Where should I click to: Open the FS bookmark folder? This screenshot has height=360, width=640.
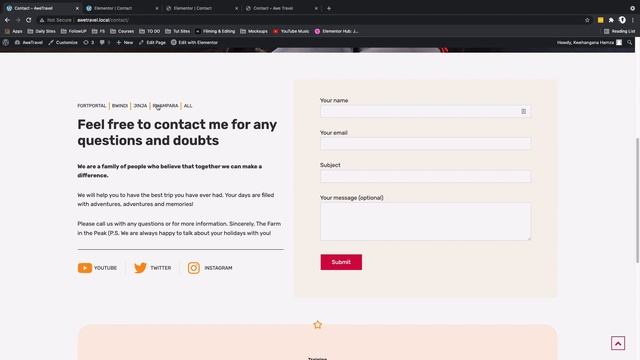(x=98, y=31)
